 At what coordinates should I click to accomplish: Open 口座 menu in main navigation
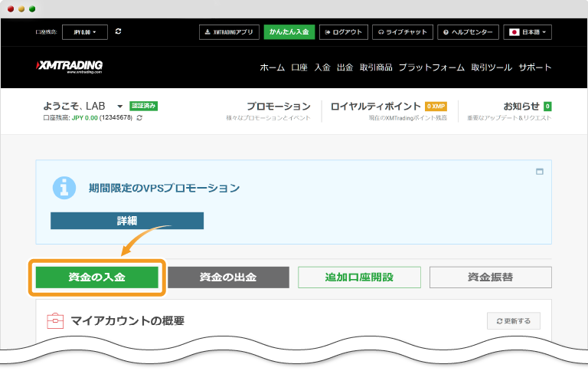tap(299, 67)
